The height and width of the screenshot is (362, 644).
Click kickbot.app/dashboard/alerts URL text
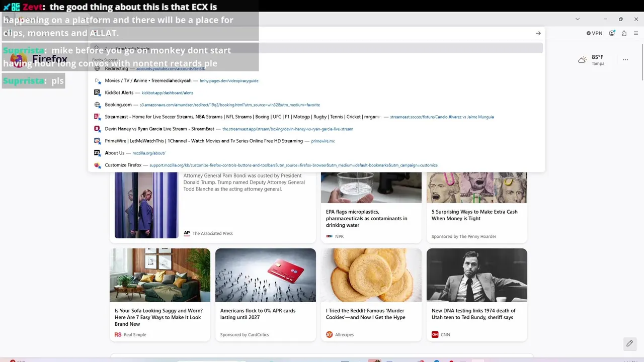[x=168, y=93]
